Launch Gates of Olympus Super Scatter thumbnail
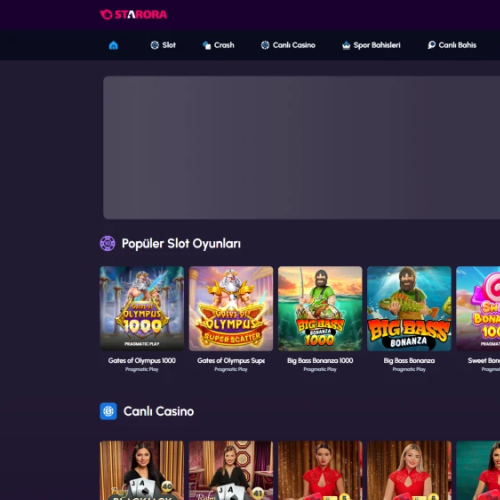The image size is (500, 500). (231, 308)
